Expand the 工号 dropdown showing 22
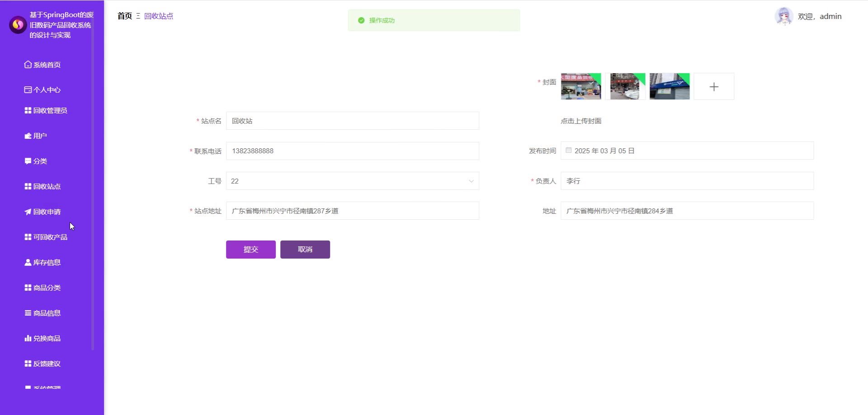Screen dimensions: 868x415 tap(353, 181)
